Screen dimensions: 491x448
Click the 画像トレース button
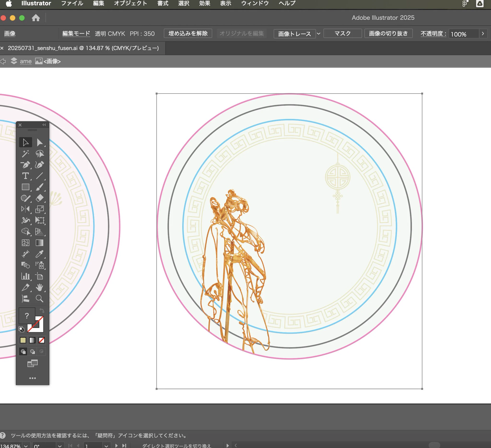(x=294, y=34)
